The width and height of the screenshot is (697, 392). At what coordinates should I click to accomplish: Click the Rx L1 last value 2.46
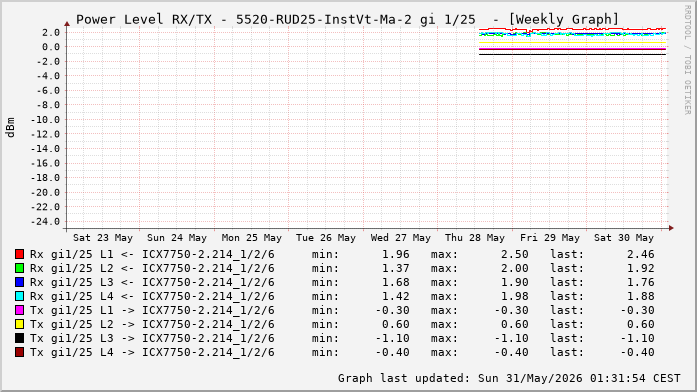[641, 254]
